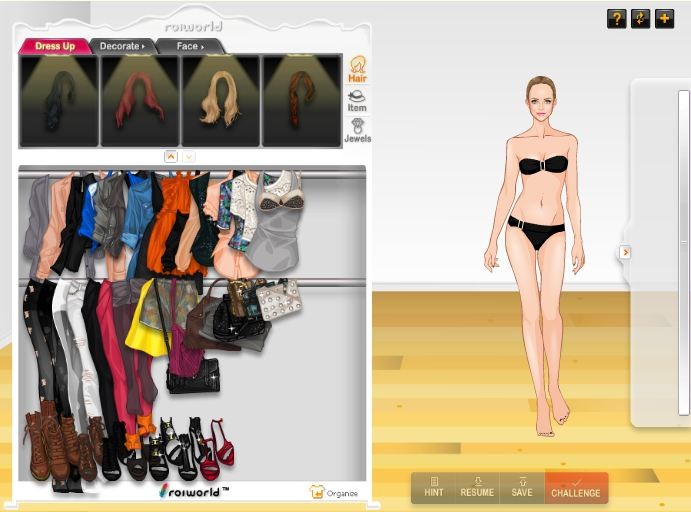Open the Item accessories category

pyautogui.click(x=356, y=100)
